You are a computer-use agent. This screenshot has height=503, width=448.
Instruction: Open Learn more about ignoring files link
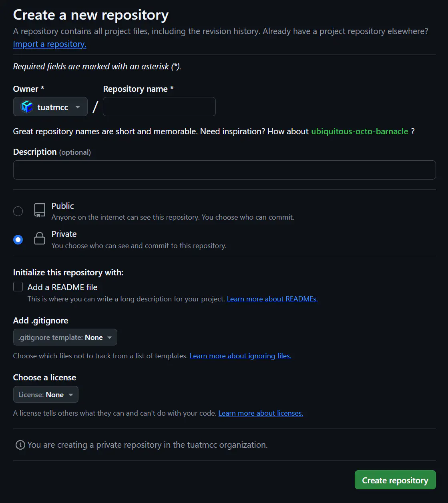point(240,356)
